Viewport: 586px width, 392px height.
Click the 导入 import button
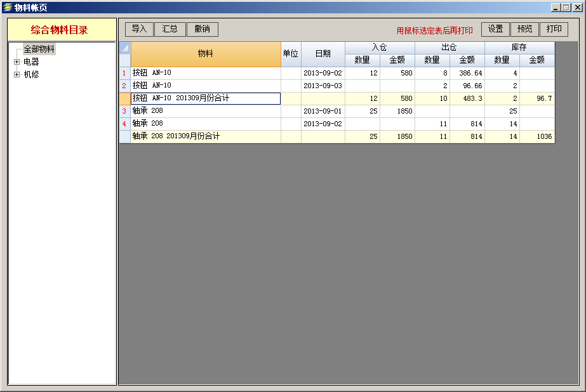[x=139, y=29]
